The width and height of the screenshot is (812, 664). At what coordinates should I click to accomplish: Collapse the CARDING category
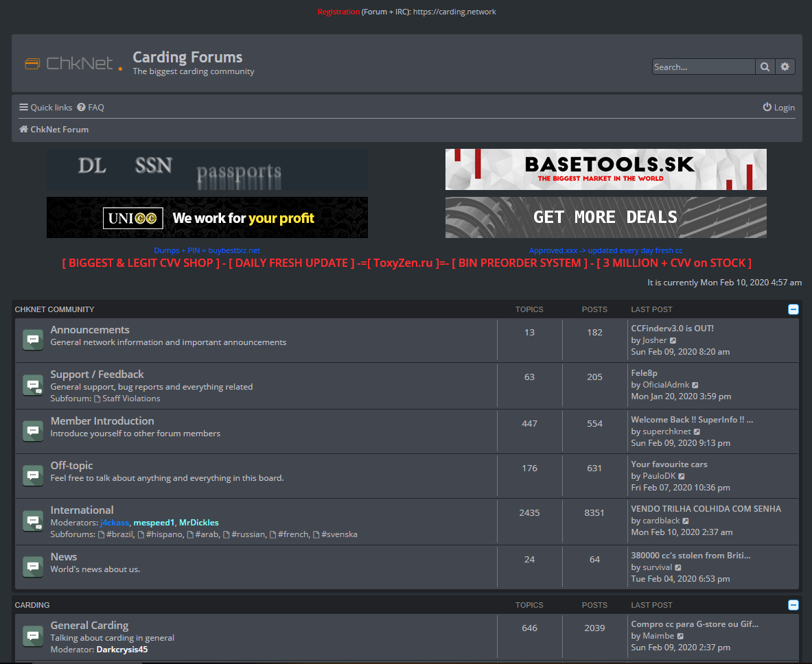tap(793, 605)
